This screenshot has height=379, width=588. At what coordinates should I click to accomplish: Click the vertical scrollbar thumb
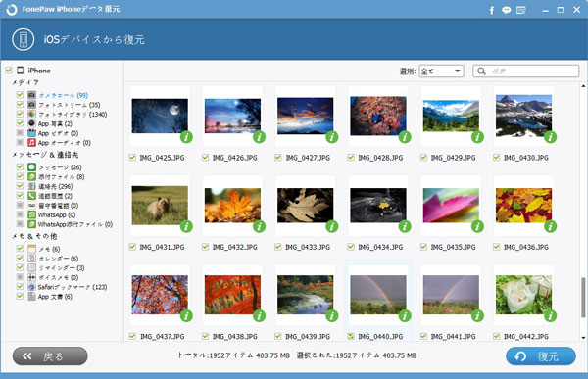[x=583, y=298]
